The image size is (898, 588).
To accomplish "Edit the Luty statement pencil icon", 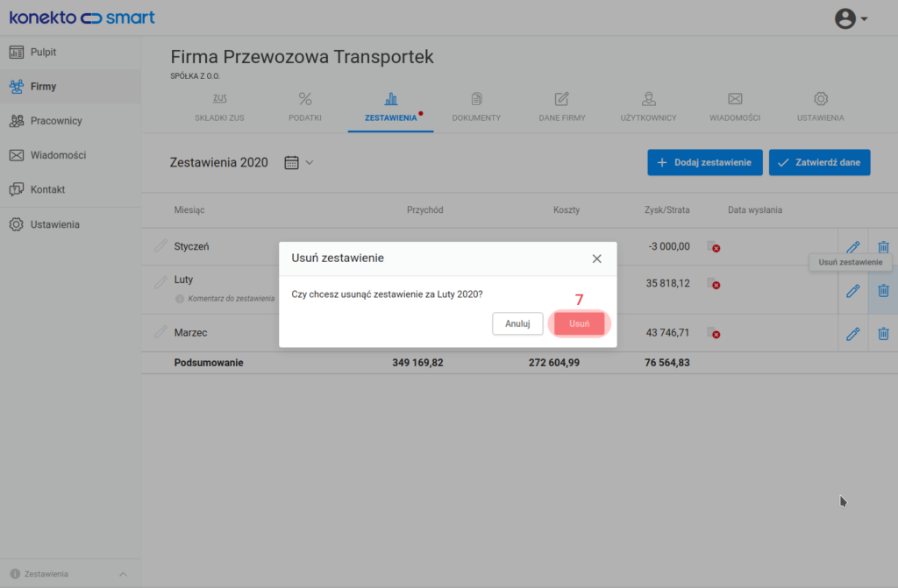I will click(x=852, y=291).
